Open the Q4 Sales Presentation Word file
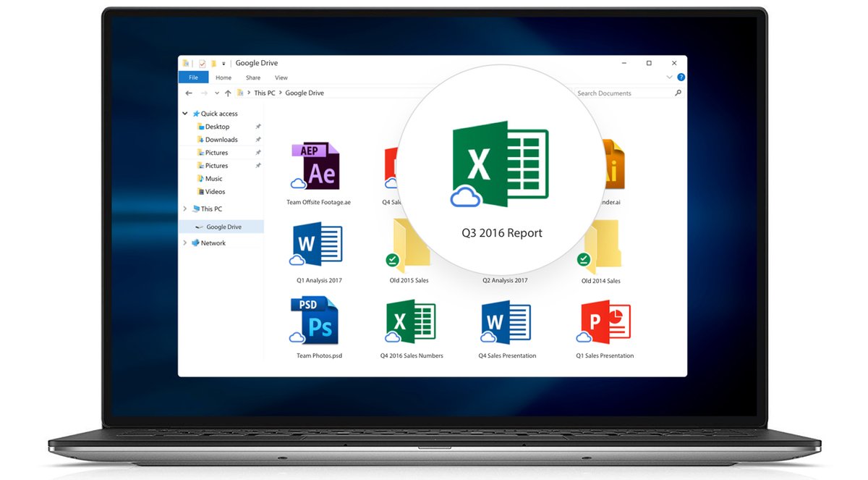This screenshot has height=480, width=868. (x=506, y=322)
